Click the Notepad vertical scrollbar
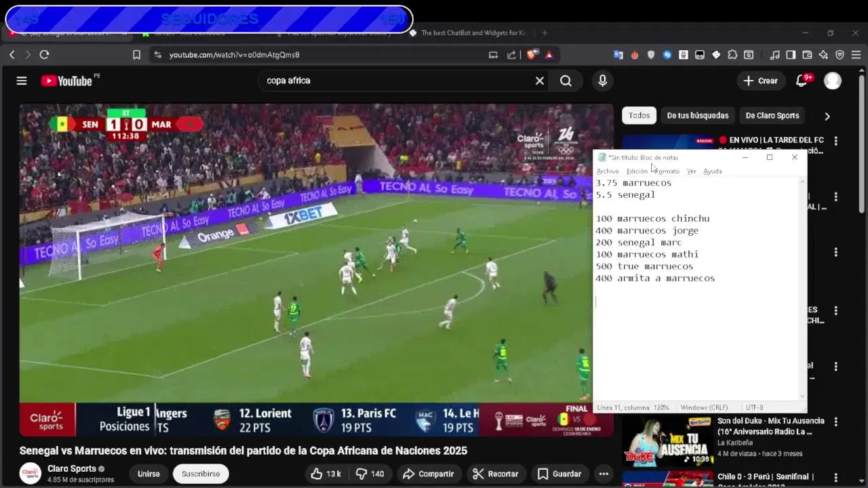 pos(803,289)
